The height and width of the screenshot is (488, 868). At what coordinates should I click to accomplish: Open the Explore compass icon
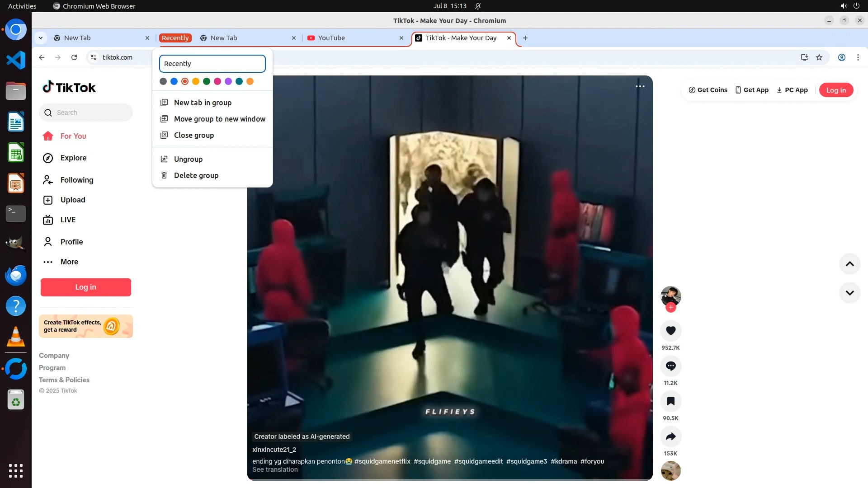(48, 158)
